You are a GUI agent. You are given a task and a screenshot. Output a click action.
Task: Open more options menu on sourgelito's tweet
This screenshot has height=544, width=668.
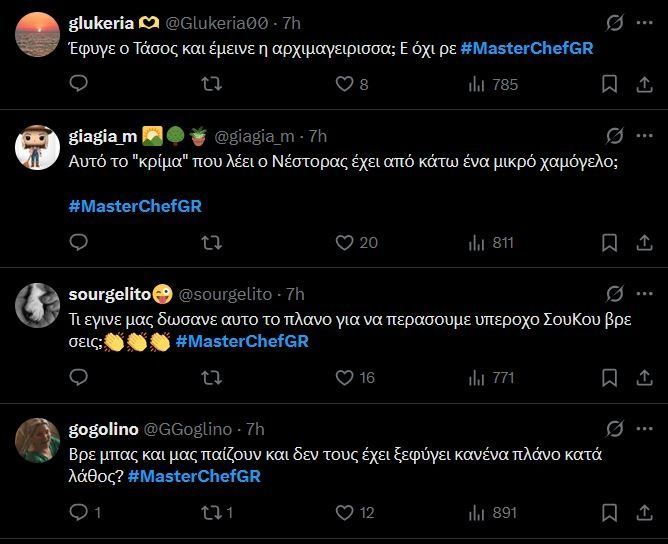(x=648, y=294)
